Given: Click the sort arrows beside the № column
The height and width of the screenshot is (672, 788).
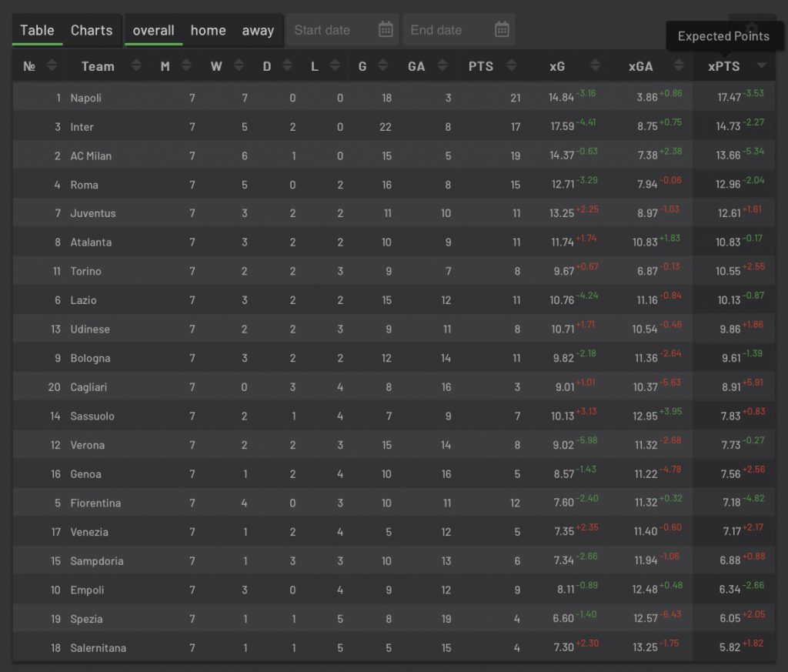Looking at the screenshot, I should tap(52, 66).
